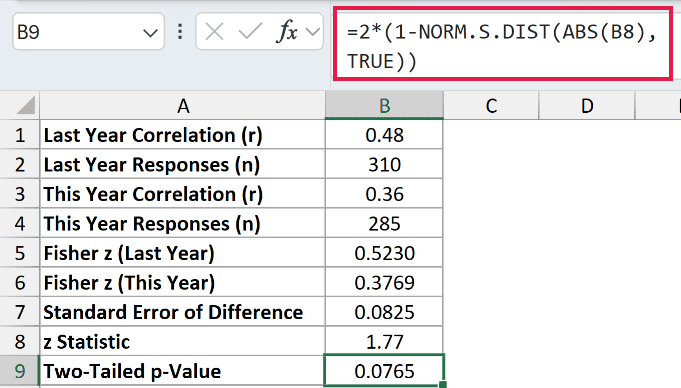Select column C header
This screenshot has width=681, height=388.
491,106
